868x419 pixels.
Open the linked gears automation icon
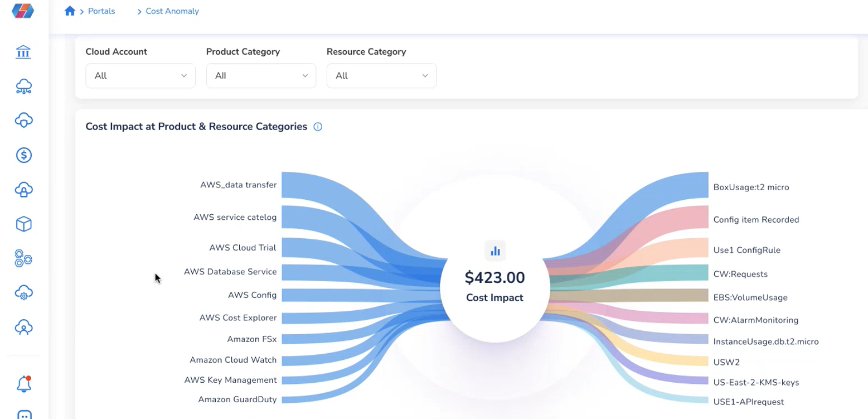pyautogui.click(x=23, y=258)
